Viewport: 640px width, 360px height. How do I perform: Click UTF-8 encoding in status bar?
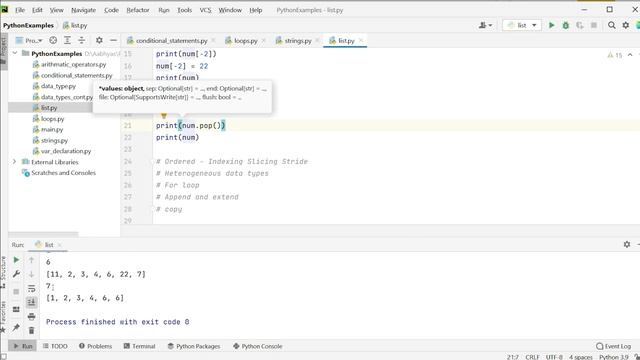pos(554,357)
